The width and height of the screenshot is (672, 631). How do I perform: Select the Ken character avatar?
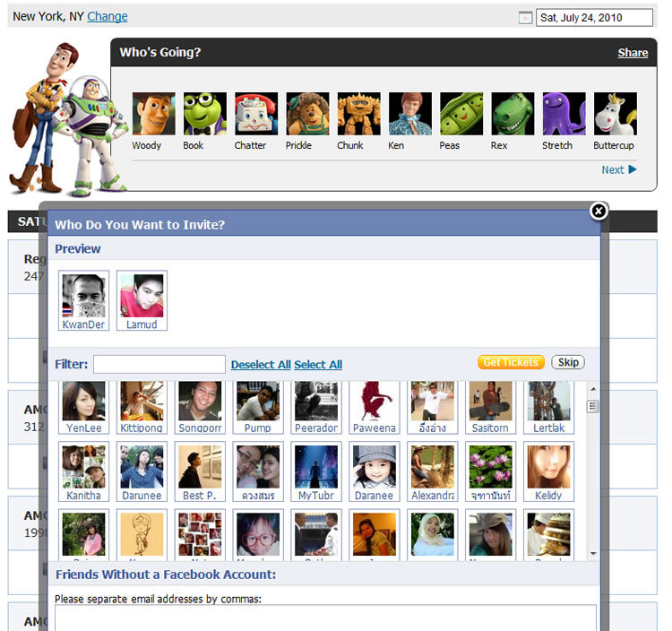[410, 114]
